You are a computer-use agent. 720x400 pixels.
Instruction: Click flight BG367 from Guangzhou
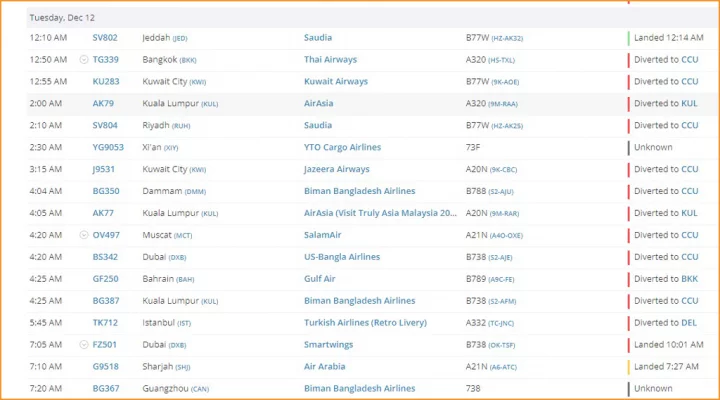click(x=106, y=389)
